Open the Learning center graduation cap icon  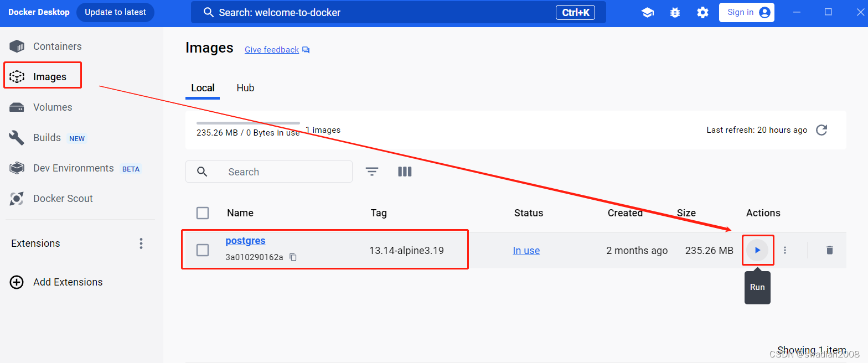click(x=647, y=12)
